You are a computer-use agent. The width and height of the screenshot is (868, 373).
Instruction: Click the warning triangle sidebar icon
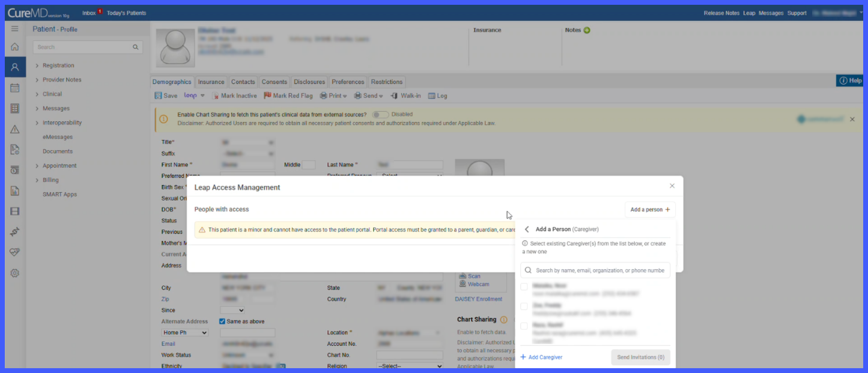pyautogui.click(x=15, y=129)
